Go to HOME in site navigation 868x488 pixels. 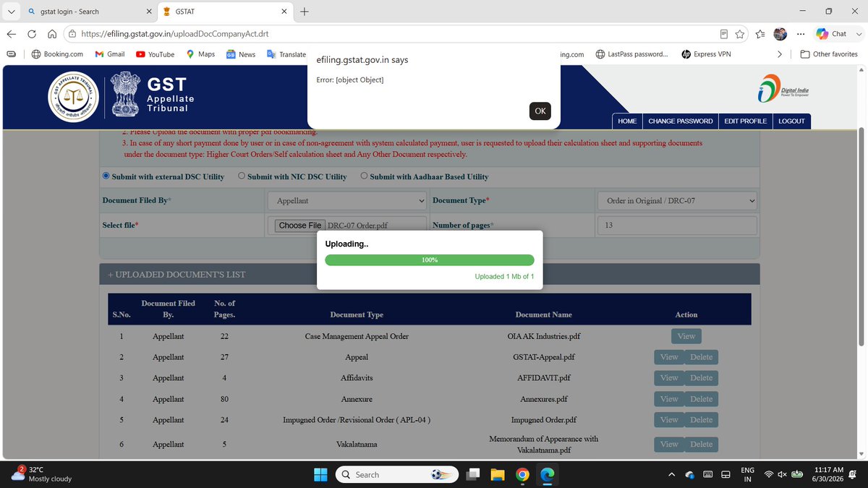(627, 121)
